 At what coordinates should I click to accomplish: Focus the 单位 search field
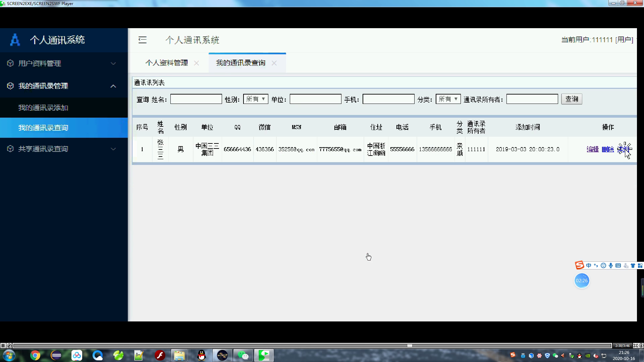tap(316, 99)
